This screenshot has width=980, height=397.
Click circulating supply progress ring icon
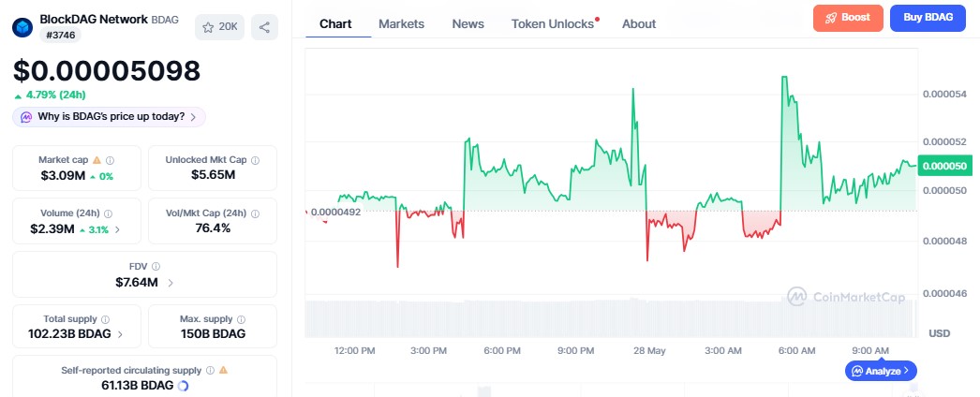183,386
